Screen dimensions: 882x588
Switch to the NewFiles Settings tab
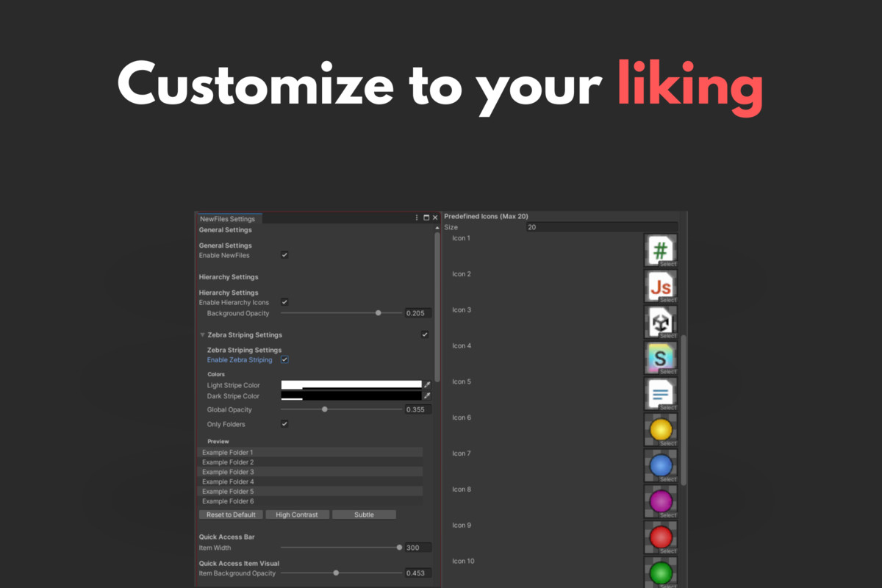click(228, 219)
